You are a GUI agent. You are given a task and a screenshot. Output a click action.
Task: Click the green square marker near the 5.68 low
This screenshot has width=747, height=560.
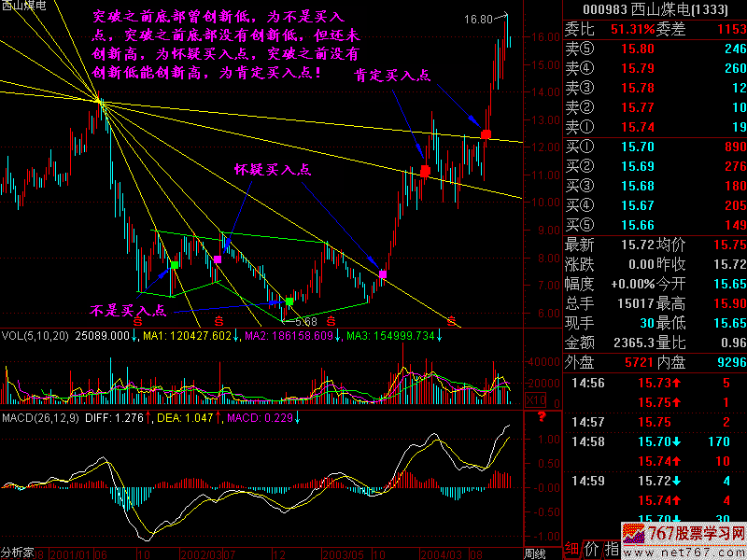coord(289,302)
